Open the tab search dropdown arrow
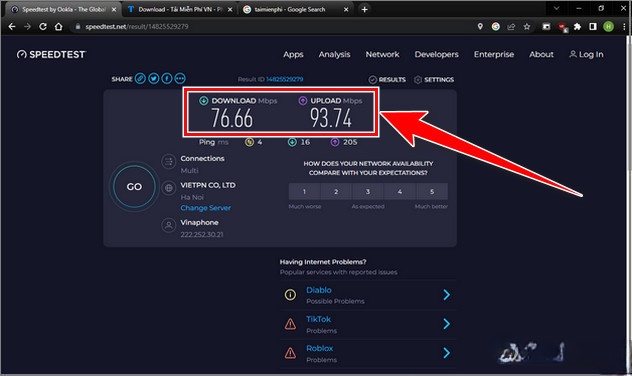Image resolution: width=632 pixels, height=376 pixels. tap(557, 8)
